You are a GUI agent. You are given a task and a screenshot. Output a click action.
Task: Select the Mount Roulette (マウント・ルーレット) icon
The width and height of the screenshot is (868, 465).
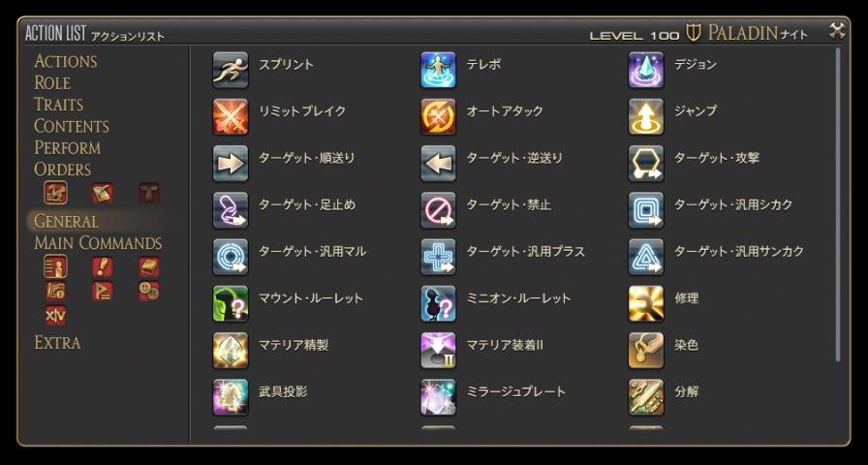coord(231,304)
